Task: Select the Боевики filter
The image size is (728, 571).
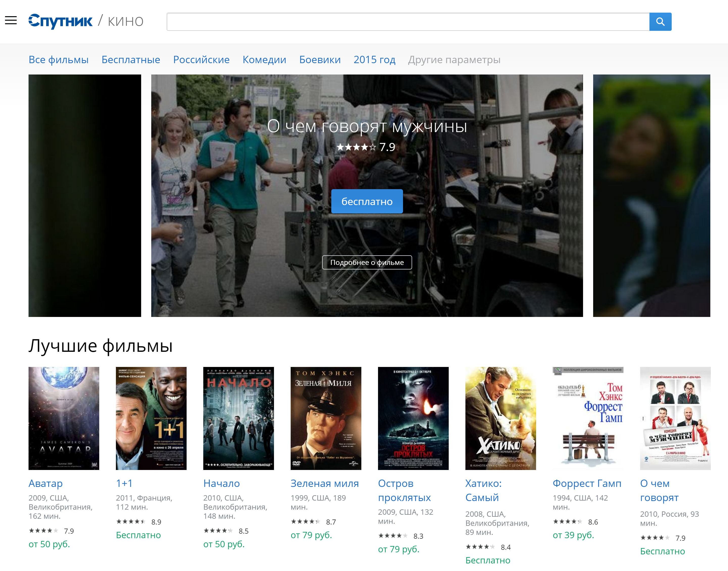Action: (x=320, y=60)
